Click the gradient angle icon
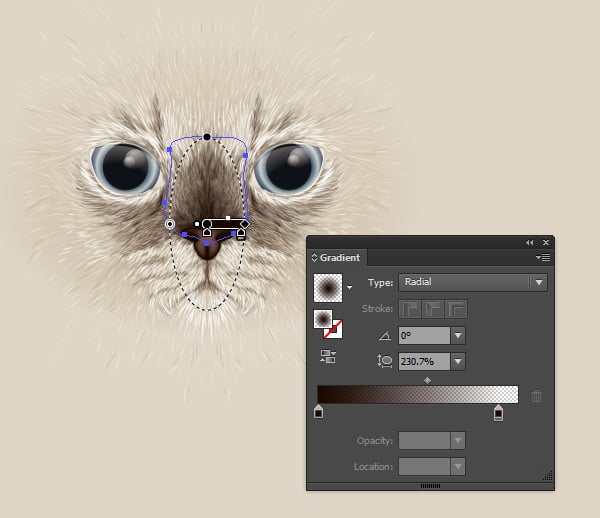This screenshot has width=600, height=518. coord(385,336)
